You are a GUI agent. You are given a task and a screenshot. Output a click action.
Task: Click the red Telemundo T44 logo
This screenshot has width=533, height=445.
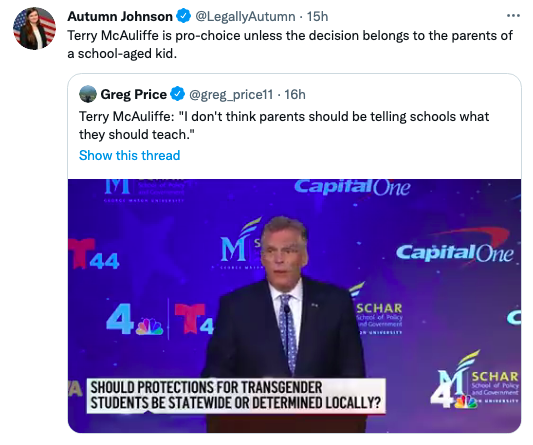pyautogui.click(x=94, y=253)
